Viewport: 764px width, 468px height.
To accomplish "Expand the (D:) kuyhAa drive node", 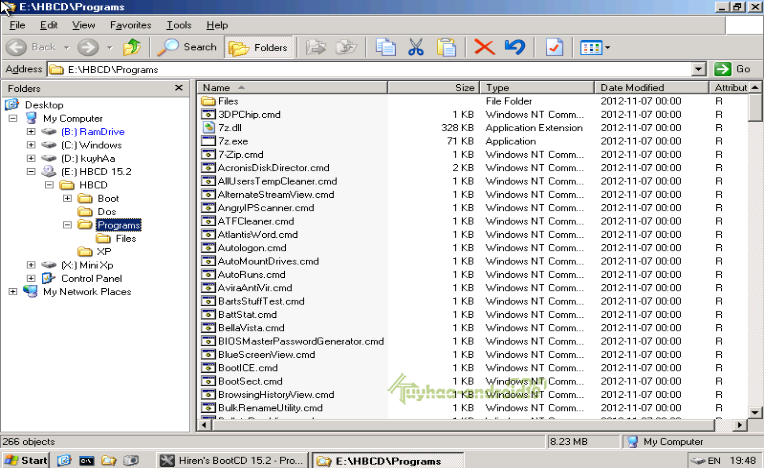I will pyautogui.click(x=31, y=158).
